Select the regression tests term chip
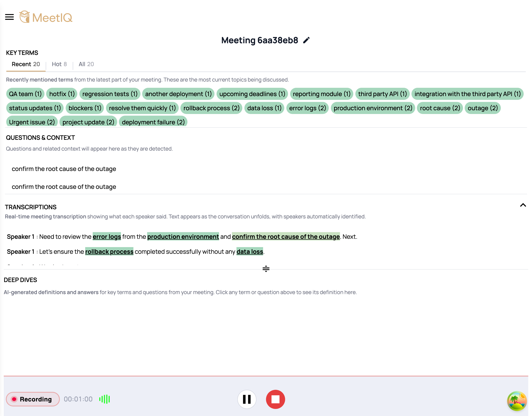532x416 pixels. coord(110,94)
